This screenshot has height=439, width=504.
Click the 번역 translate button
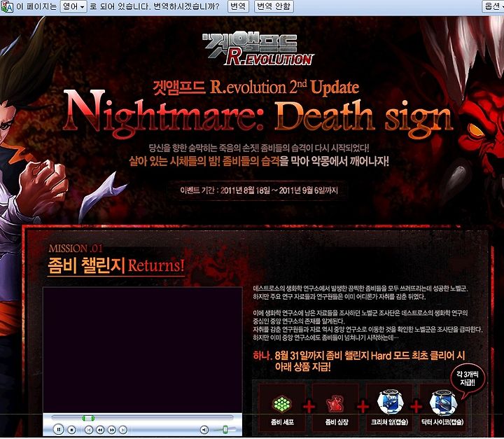238,6
